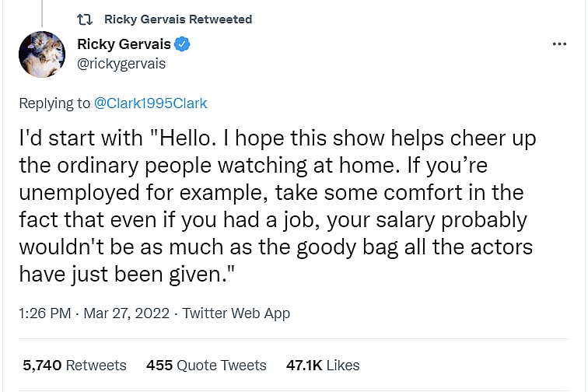The width and height of the screenshot is (588, 392).
Task: Open the "Ricky Gervais Retweeted" link
Action: 177,19
